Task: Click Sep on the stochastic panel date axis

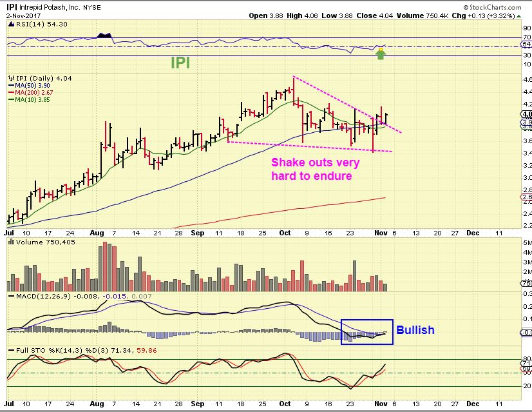Action: tap(198, 404)
